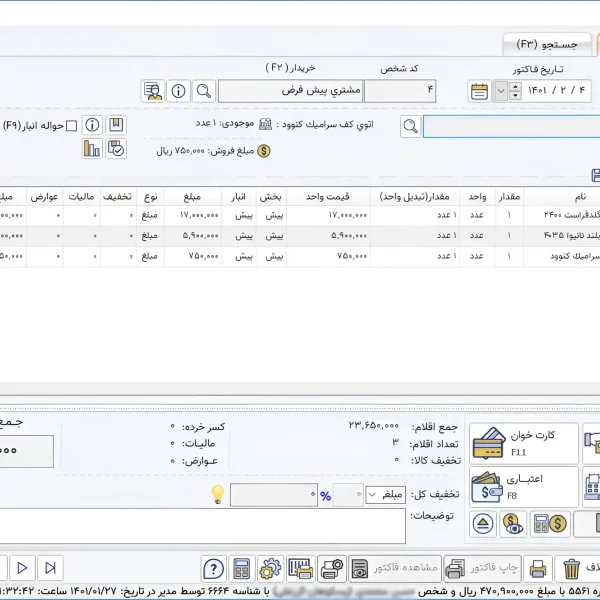Open the تخفیف کل type dropdown showing مبلغ
Viewport: 600px width, 600px height.
click(386, 495)
